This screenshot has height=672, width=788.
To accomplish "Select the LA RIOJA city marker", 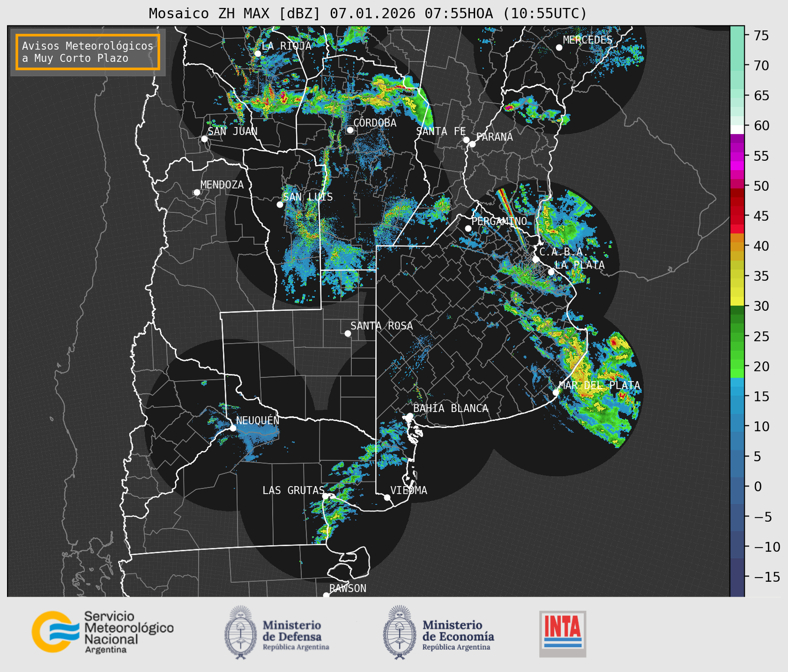I will coord(258,53).
